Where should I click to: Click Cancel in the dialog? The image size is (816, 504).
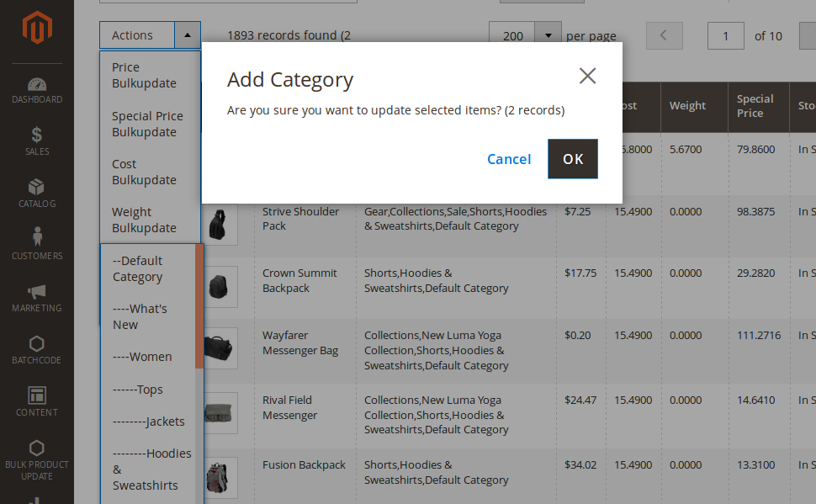pos(509,159)
